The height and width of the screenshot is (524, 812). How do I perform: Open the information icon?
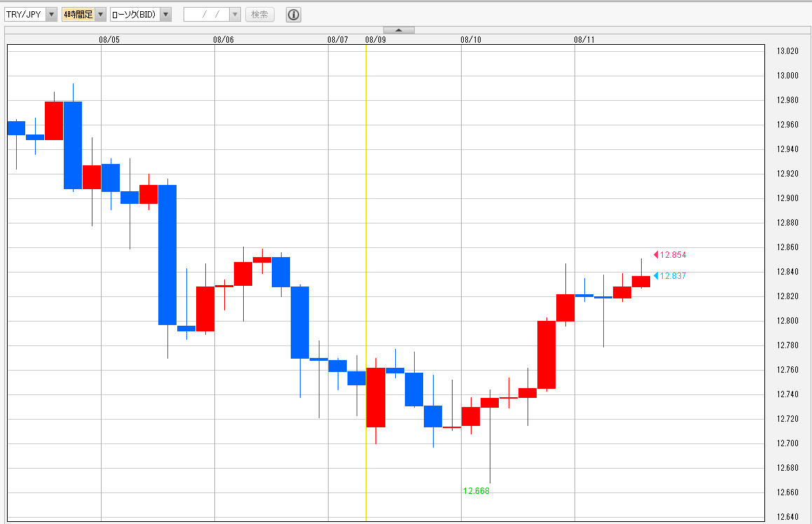[294, 15]
